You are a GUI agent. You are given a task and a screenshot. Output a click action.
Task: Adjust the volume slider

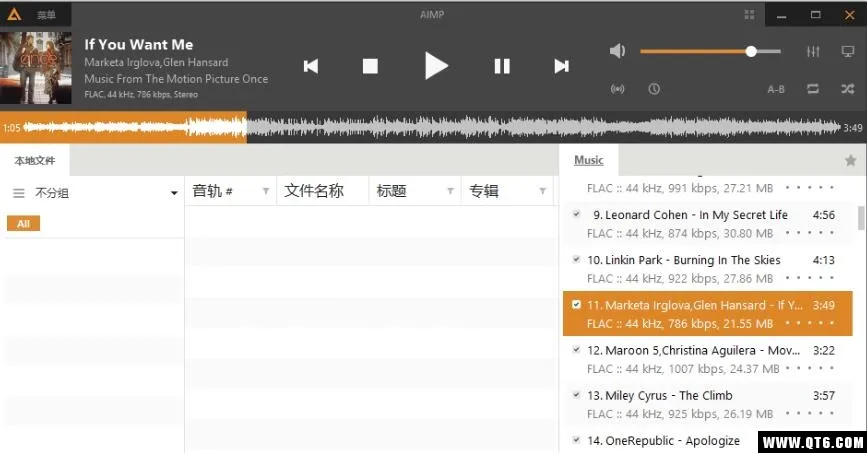(710, 51)
